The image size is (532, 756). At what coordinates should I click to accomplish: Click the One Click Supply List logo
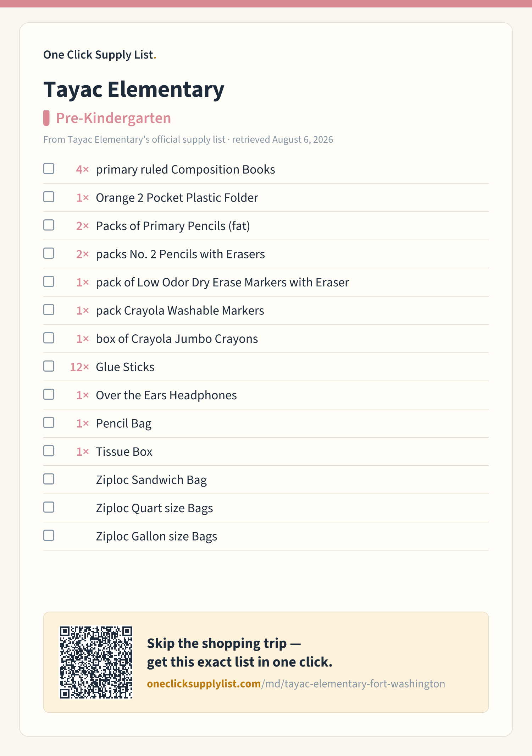tap(100, 55)
